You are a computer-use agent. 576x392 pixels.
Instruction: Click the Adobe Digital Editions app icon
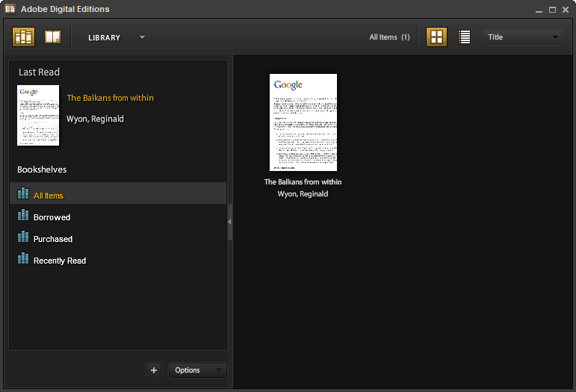tap(10, 9)
